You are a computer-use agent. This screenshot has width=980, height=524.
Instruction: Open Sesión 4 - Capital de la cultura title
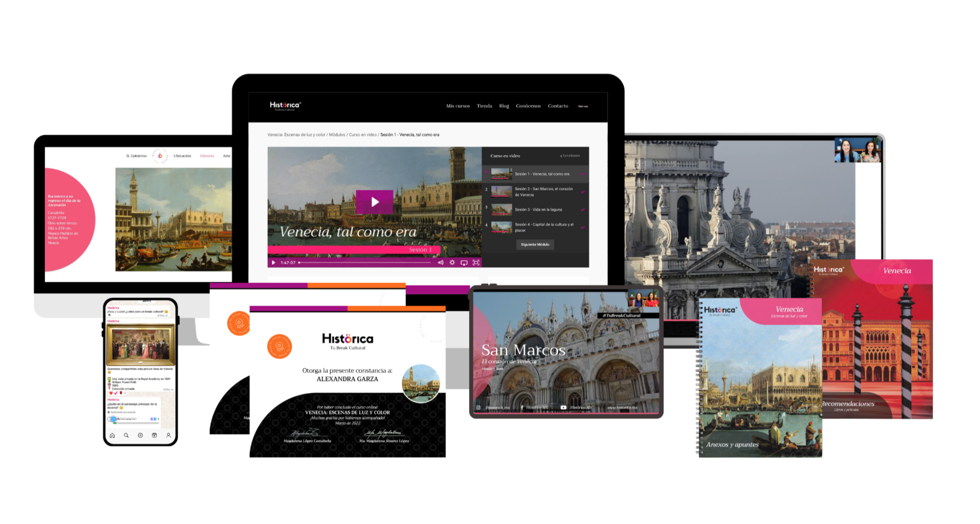point(544,228)
